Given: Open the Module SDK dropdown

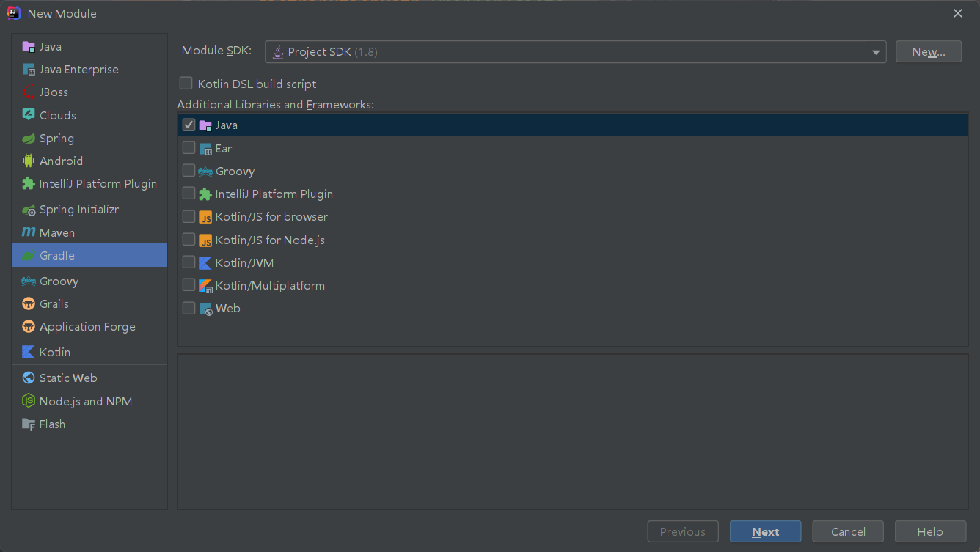Looking at the screenshot, I should tap(575, 52).
